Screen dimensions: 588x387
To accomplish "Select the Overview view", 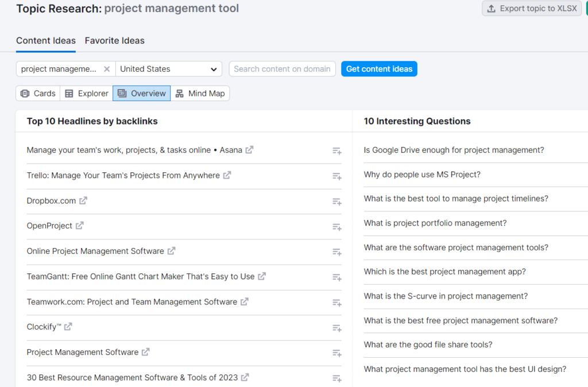I will click(x=142, y=94).
